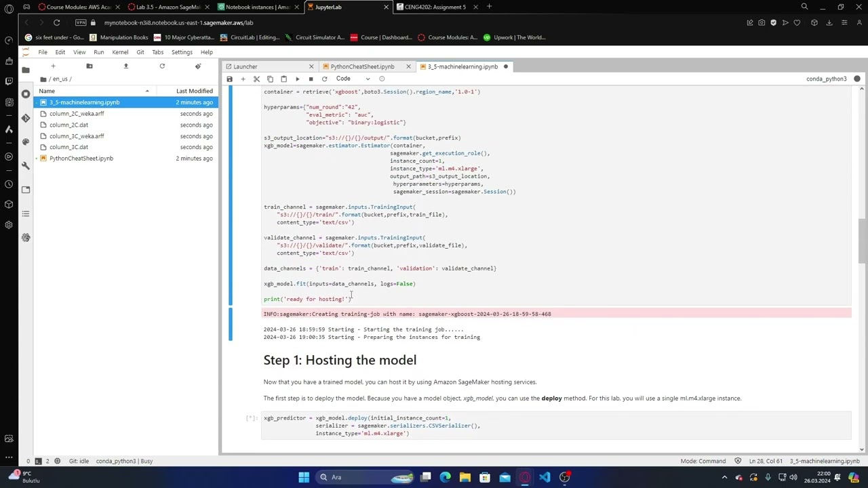The width and height of the screenshot is (868, 488).
Task: Close the Launcher tab
Action: coord(311,66)
